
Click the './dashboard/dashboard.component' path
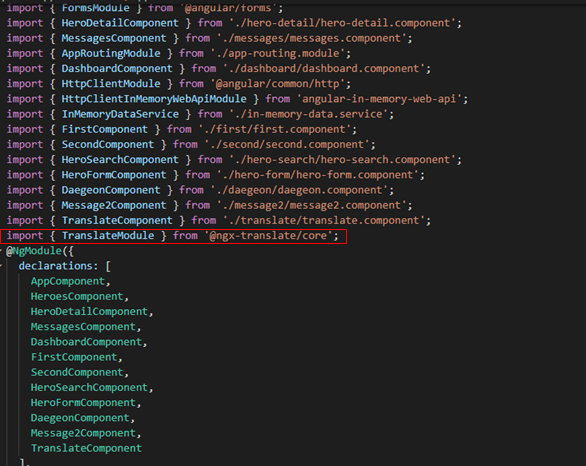click(x=324, y=69)
